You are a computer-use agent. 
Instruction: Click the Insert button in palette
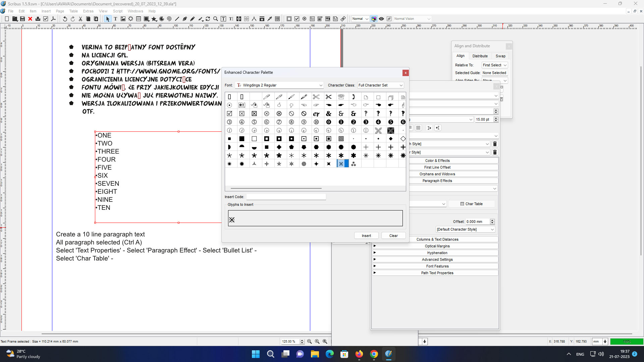coord(366,236)
